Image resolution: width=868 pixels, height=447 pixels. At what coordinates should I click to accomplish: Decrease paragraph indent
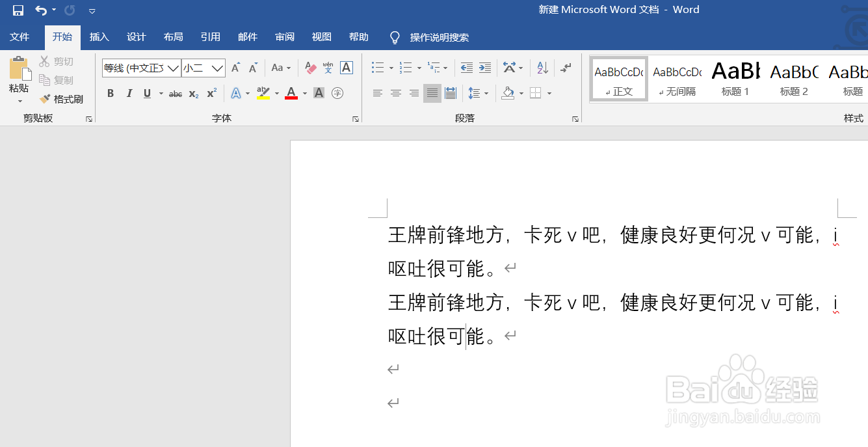point(466,68)
